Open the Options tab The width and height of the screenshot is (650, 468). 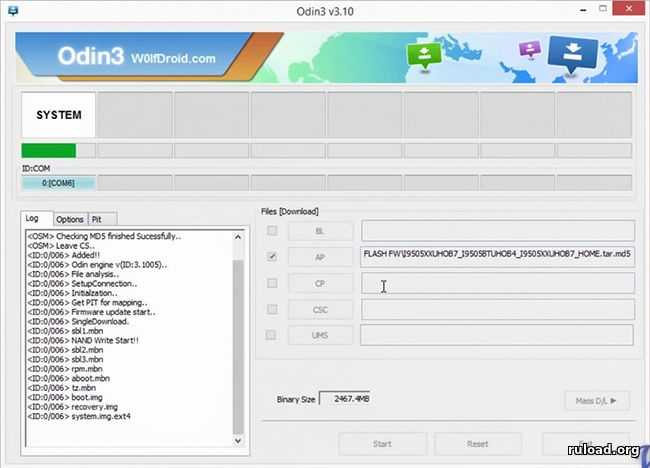pyautogui.click(x=70, y=219)
